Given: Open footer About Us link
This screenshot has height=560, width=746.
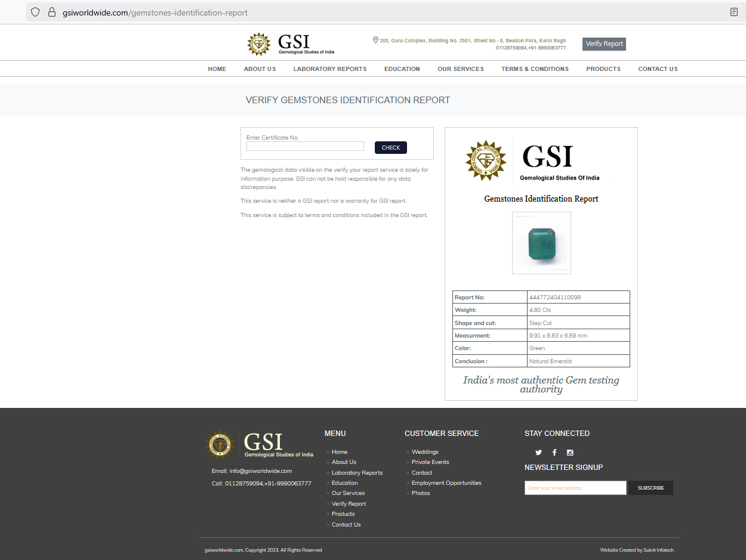Looking at the screenshot, I should pyautogui.click(x=344, y=462).
